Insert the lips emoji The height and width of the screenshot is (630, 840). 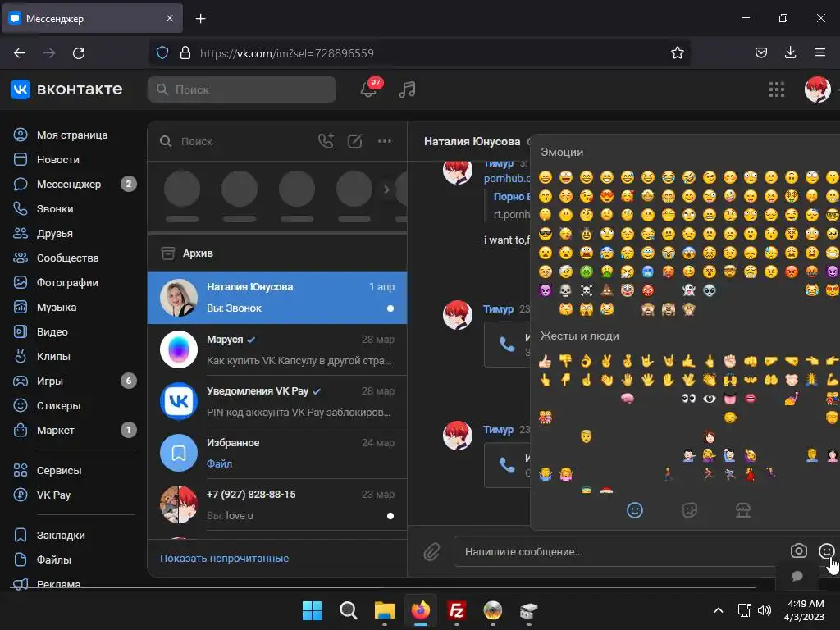coord(751,398)
